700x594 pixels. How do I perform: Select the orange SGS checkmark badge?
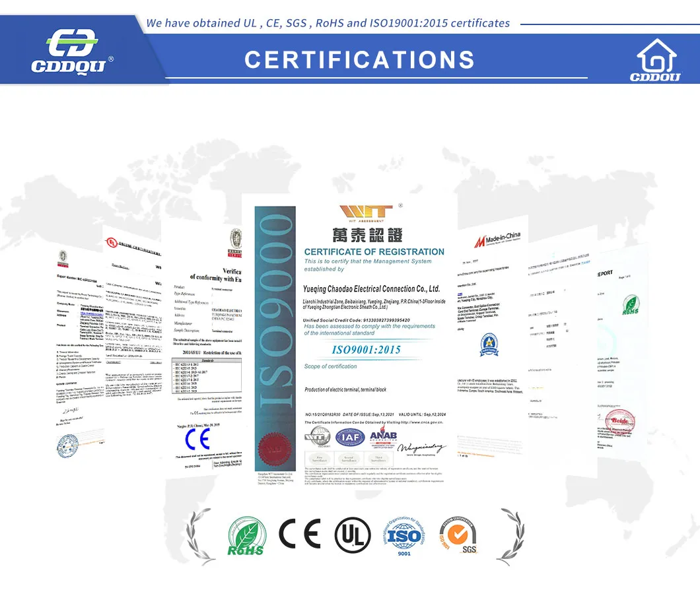[458, 535]
